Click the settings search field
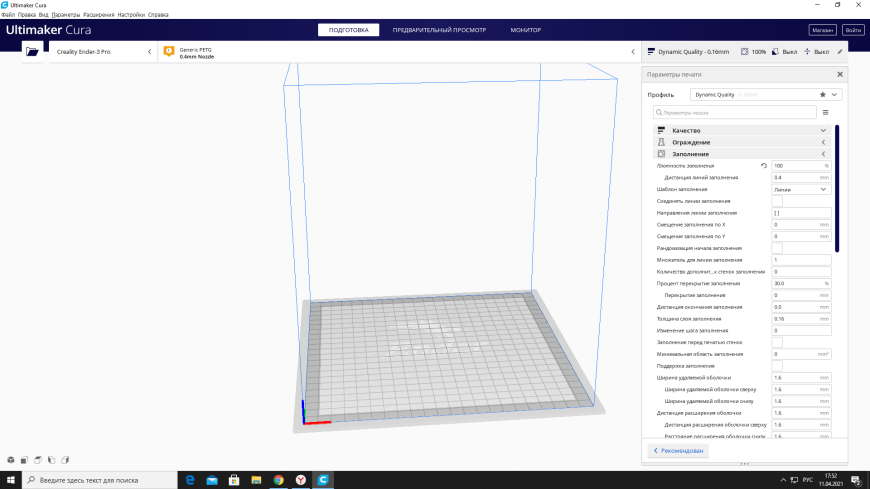870x489 pixels. 735,113
